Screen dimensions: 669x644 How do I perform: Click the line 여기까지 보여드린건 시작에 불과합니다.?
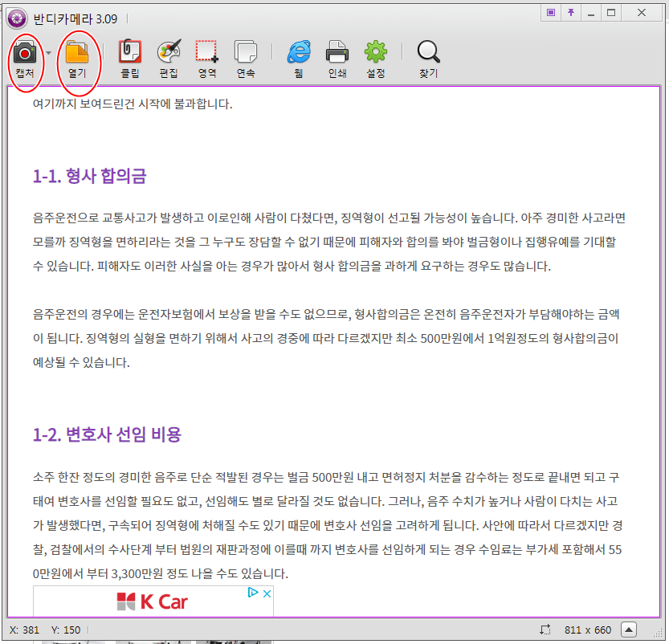coord(133,104)
